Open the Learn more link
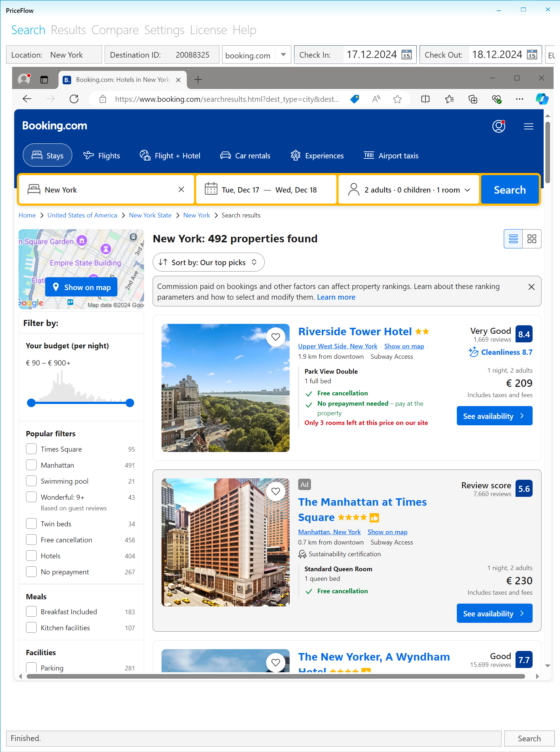The height and width of the screenshot is (752, 560). point(336,297)
